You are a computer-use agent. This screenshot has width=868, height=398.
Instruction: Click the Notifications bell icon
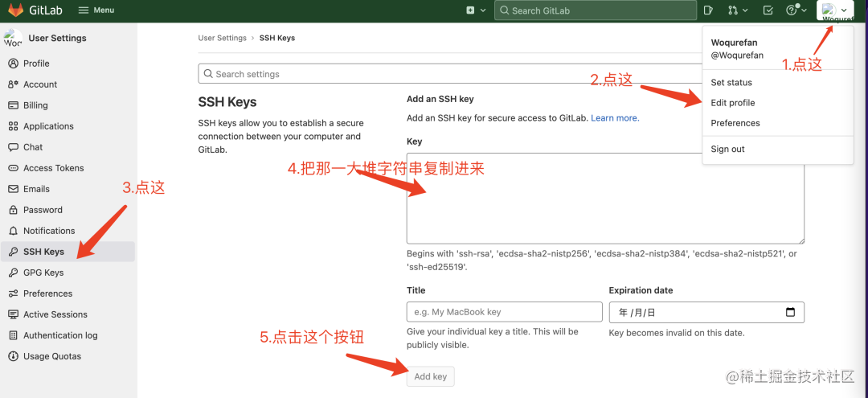click(14, 231)
